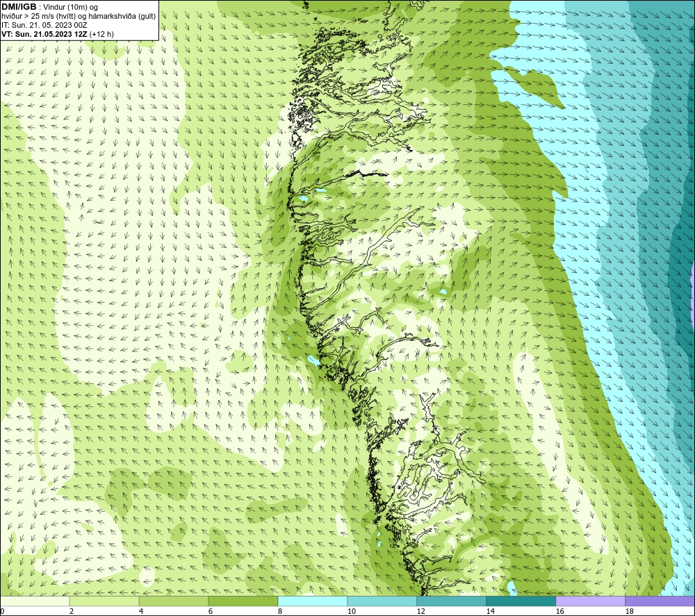Click the scale label '16'
This screenshot has height=616, width=695.
pyautogui.click(x=559, y=612)
